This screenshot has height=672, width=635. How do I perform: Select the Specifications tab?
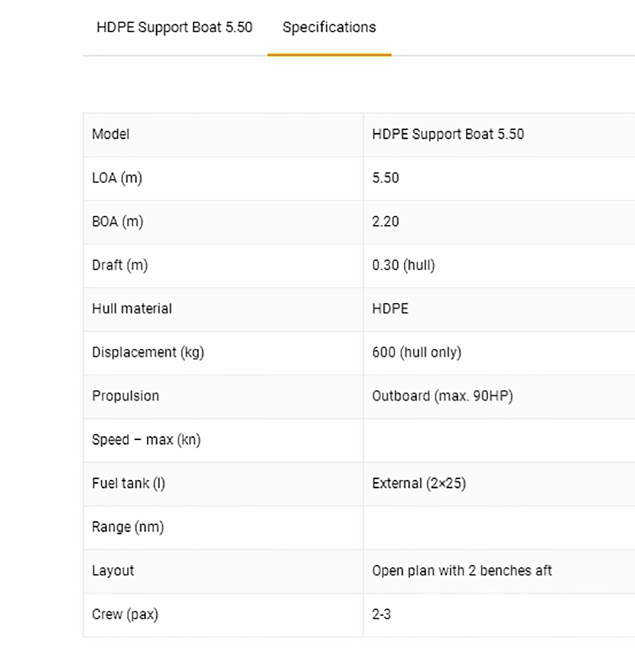(x=329, y=28)
